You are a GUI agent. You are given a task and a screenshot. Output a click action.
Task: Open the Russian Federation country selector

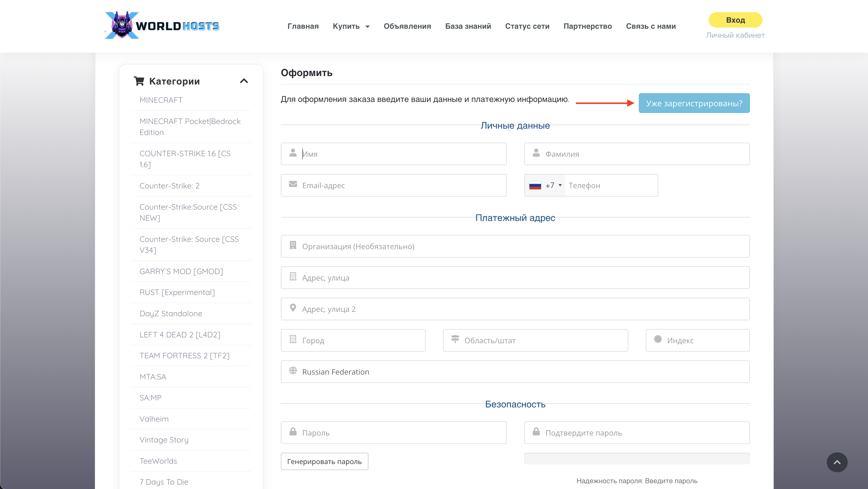pos(515,372)
